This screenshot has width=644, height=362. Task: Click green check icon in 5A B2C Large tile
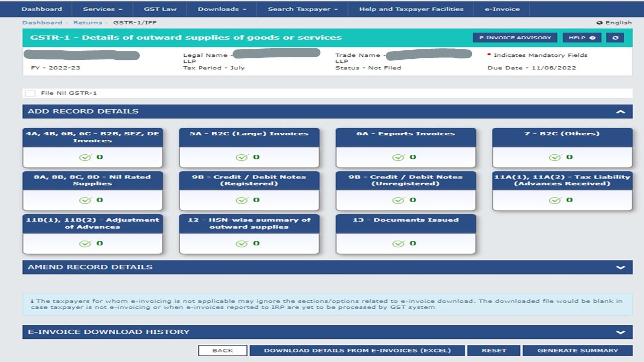[x=242, y=157]
